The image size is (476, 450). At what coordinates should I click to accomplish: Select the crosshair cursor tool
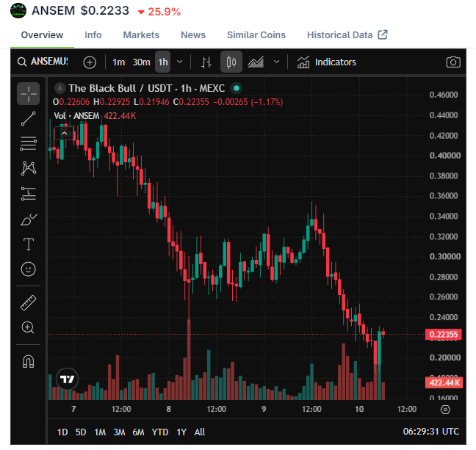click(x=28, y=93)
